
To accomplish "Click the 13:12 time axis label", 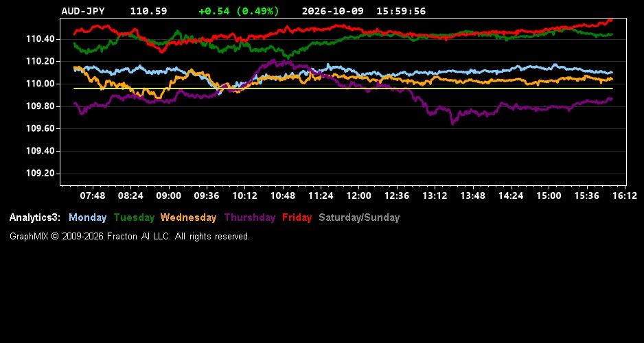I will (435, 196).
